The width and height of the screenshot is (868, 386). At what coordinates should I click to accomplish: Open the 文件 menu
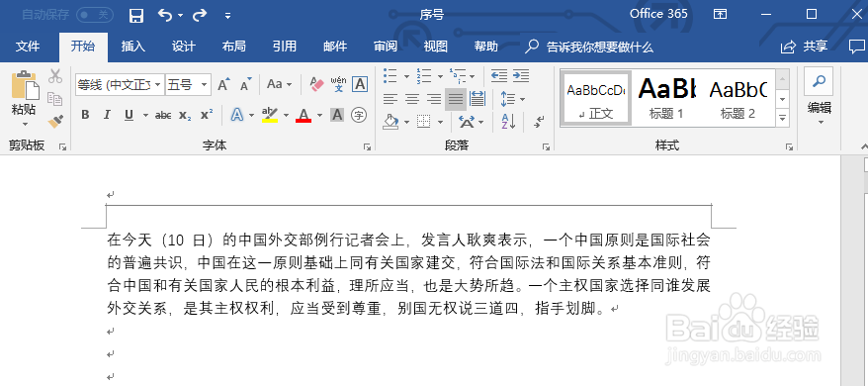(x=28, y=47)
